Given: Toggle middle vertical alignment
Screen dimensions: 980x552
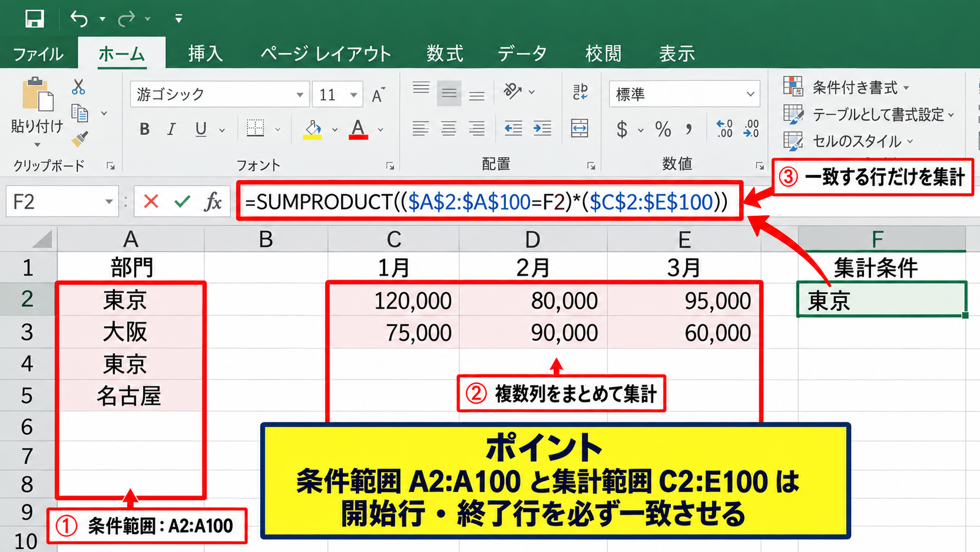Looking at the screenshot, I should pyautogui.click(x=449, y=93).
